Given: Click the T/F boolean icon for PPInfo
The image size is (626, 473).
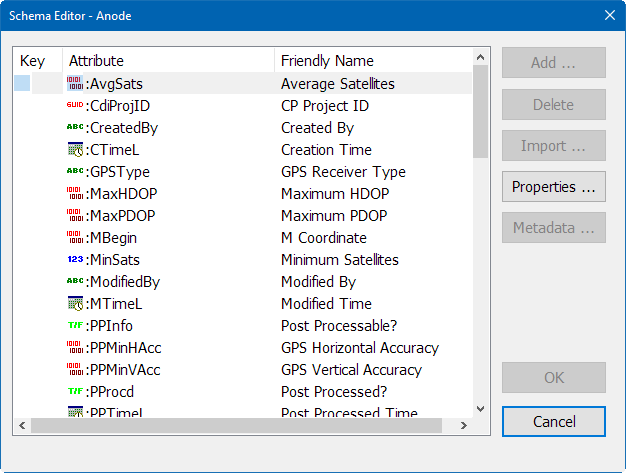Looking at the screenshot, I should pos(75,325).
